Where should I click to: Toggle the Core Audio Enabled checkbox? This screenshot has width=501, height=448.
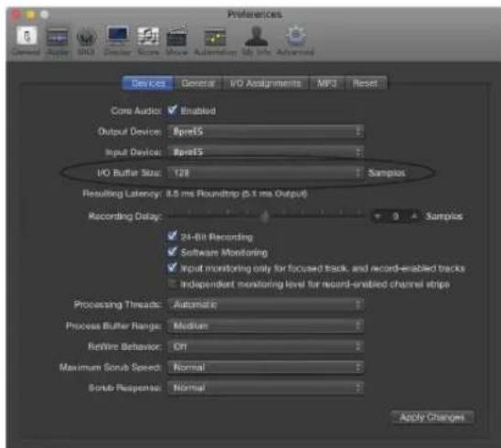pyautogui.click(x=172, y=111)
